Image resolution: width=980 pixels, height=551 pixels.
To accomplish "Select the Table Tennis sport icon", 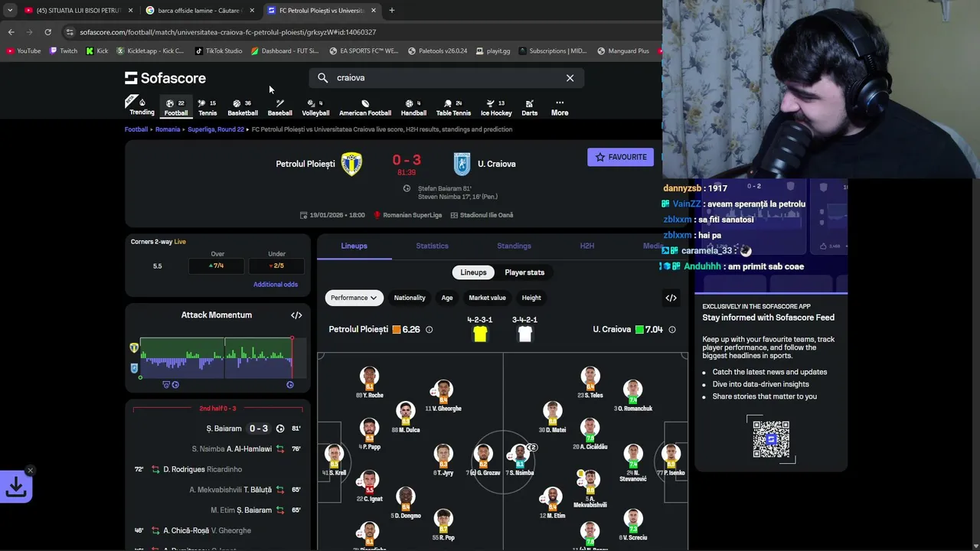I will pos(453,107).
